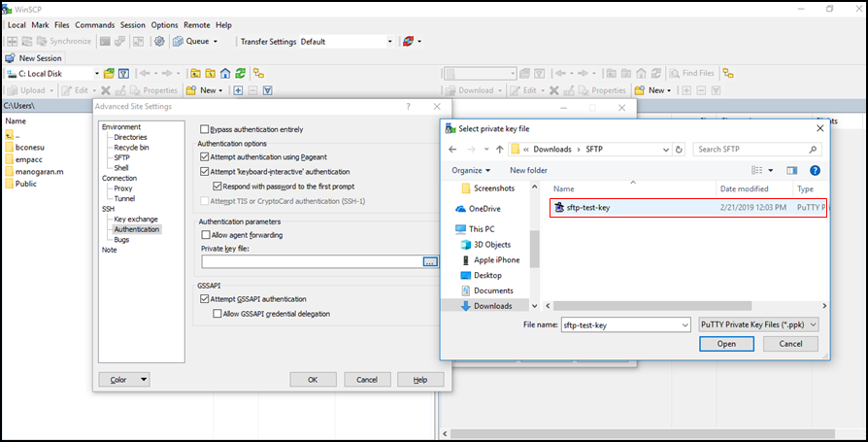The image size is (868, 442).
Task: Open the Commands menu
Action: (94, 25)
